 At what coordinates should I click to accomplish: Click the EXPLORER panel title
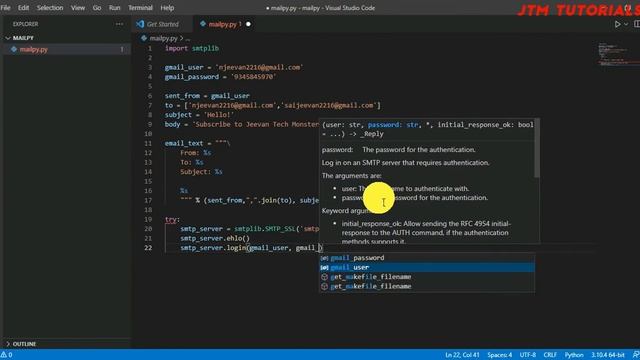(25, 24)
